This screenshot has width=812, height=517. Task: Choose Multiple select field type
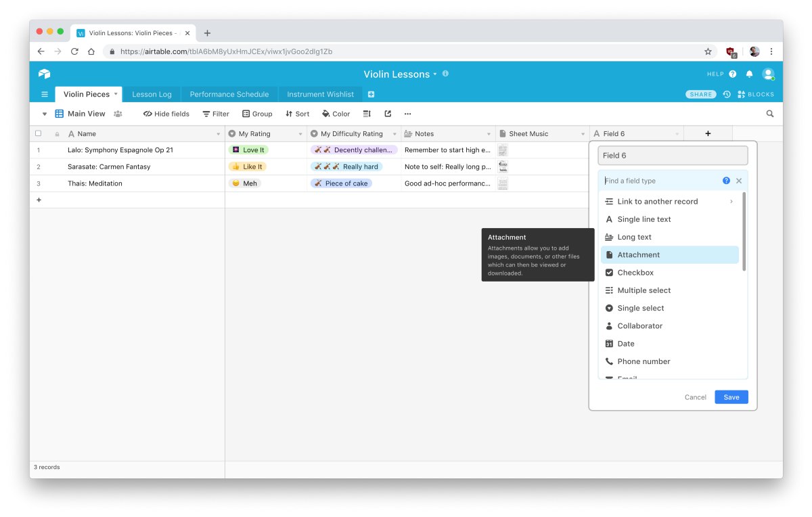670,290
